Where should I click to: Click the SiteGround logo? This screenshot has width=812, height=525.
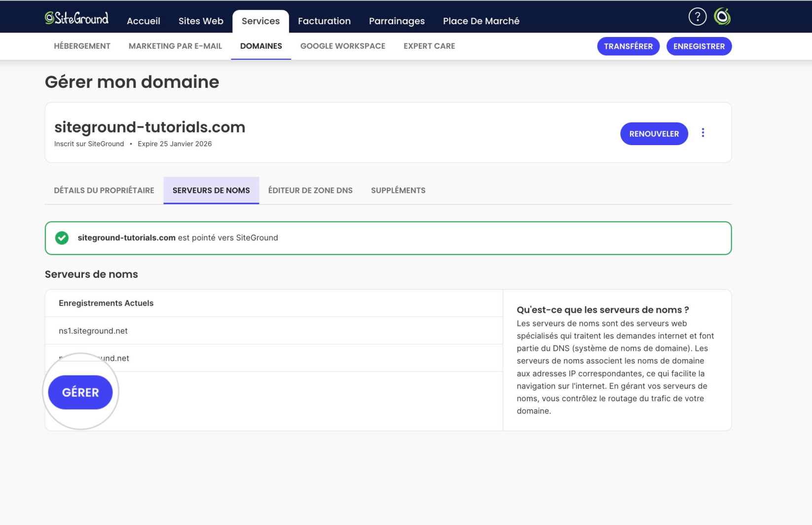(x=76, y=18)
